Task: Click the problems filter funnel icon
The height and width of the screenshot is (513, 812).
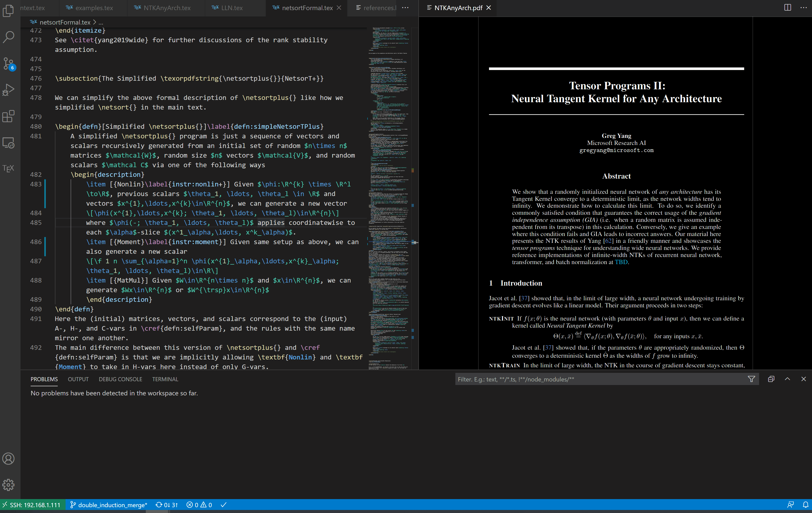Action: (751, 379)
